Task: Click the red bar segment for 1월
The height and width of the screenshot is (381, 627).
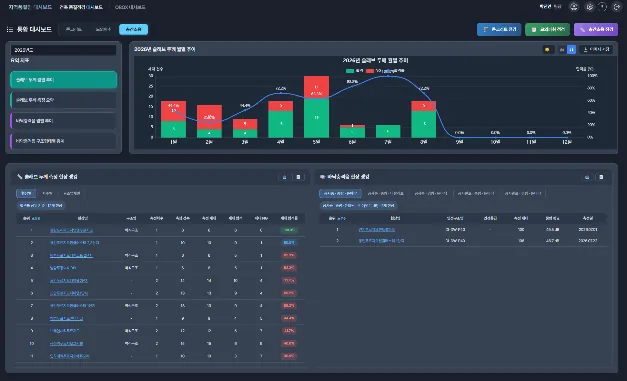Action: click(173, 111)
